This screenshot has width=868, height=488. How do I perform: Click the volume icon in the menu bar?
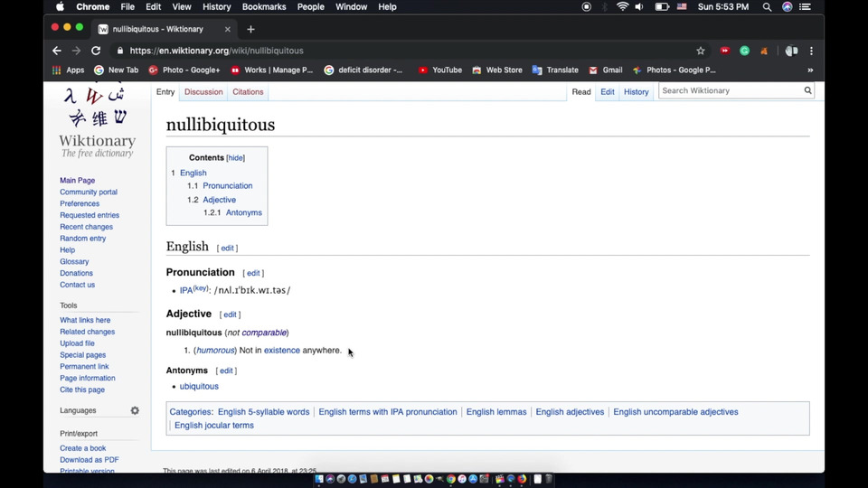pyautogui.click(x=639, y=6)
